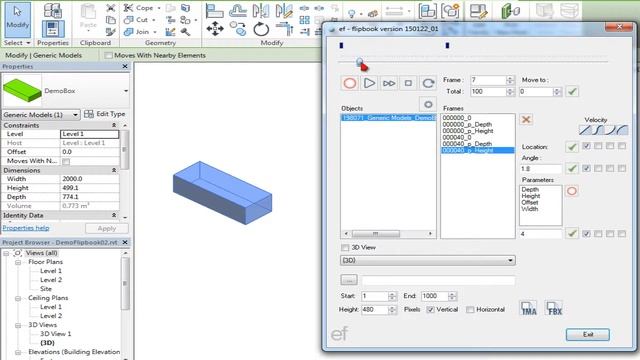
Task: Toggle last velocity checkbox in Location row
Action: pyautogui.click(x=622, y=146)
